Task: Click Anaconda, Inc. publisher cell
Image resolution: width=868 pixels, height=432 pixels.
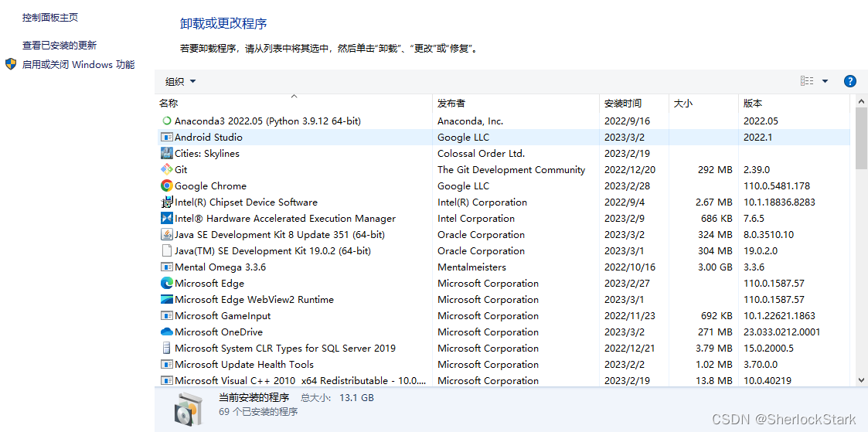Action: pos(470,121)
